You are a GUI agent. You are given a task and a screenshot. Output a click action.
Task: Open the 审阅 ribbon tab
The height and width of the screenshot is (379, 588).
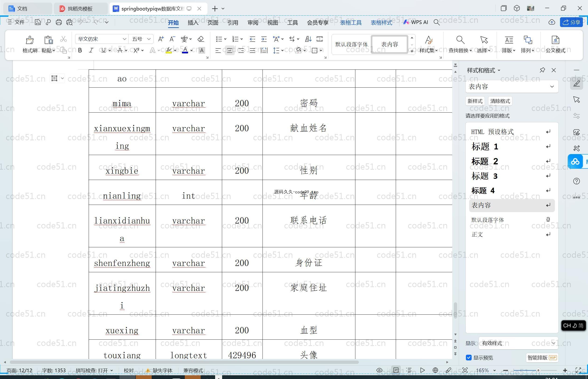click(x=253, y=22)
